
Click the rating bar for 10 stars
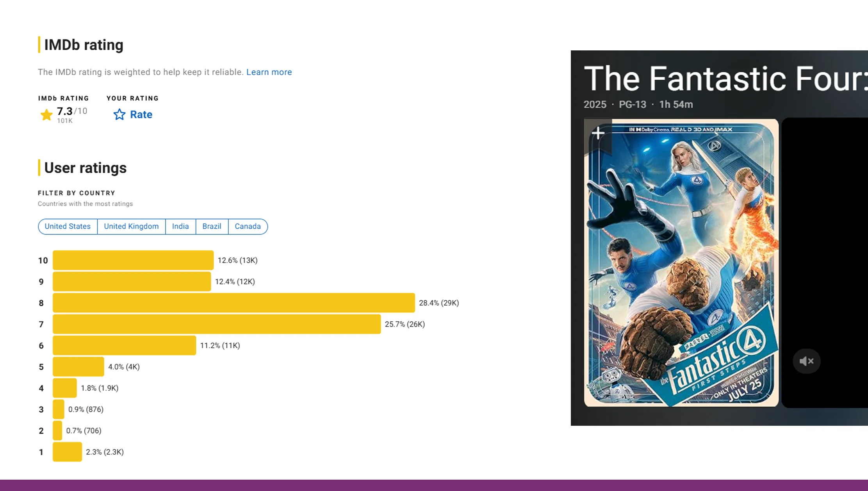(x=133, y=260)
